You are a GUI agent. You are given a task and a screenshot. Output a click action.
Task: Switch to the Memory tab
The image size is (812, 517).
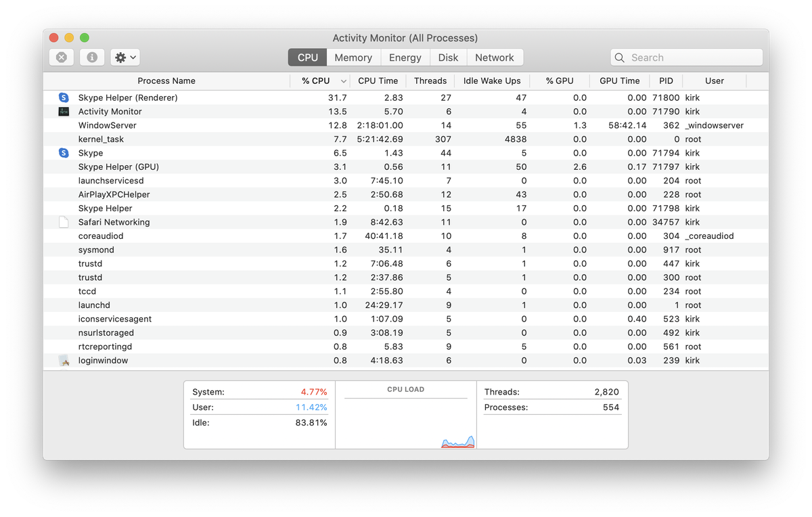353,58
